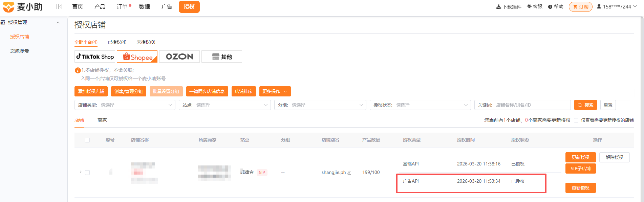Click 创建/管理分组 button
This screenshot has height=202, width=644.
point(128,91)
